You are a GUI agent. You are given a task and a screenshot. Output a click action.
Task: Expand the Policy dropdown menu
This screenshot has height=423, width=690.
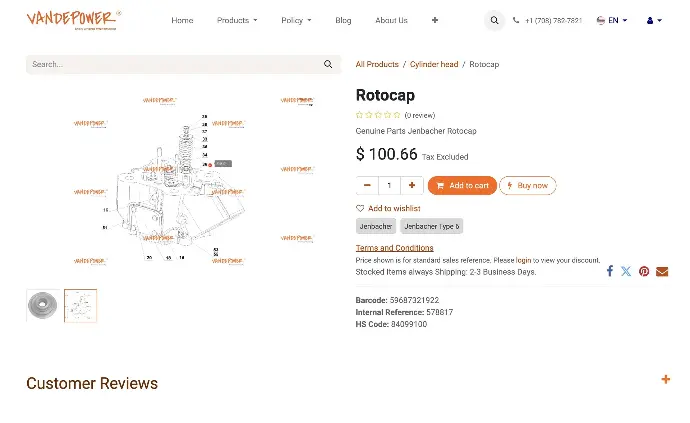(296, 20)
